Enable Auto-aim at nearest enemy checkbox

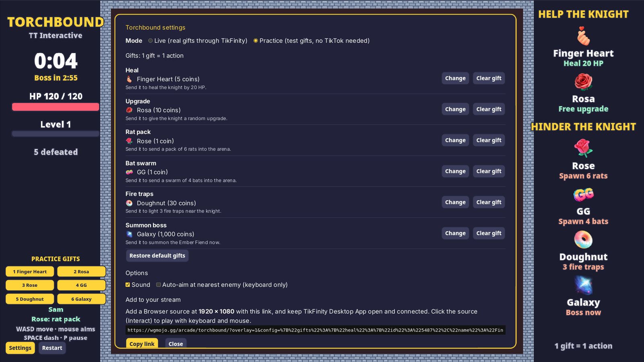(159, 285)
